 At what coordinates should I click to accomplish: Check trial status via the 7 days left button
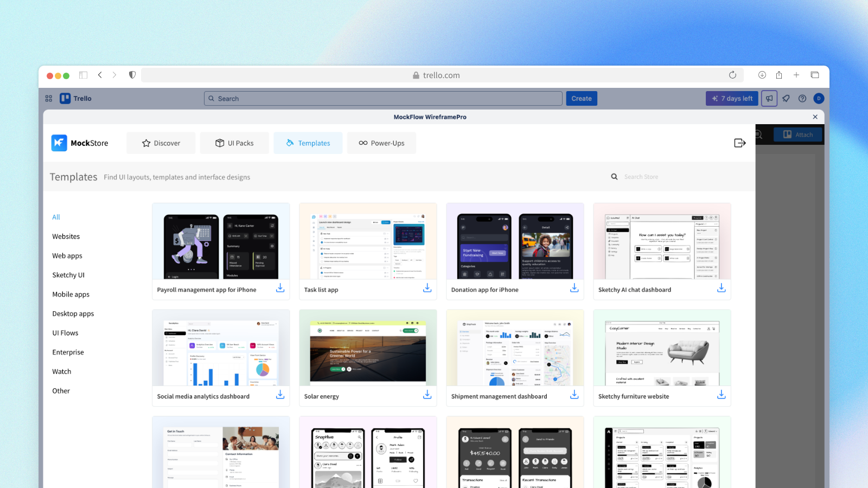coord(731,98)
